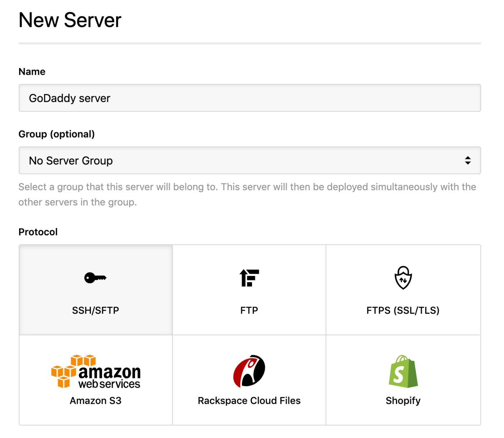This screenshot has width=504, height=438.
Task: Open the No Server Group dropdown
Action: click(250, 161)
